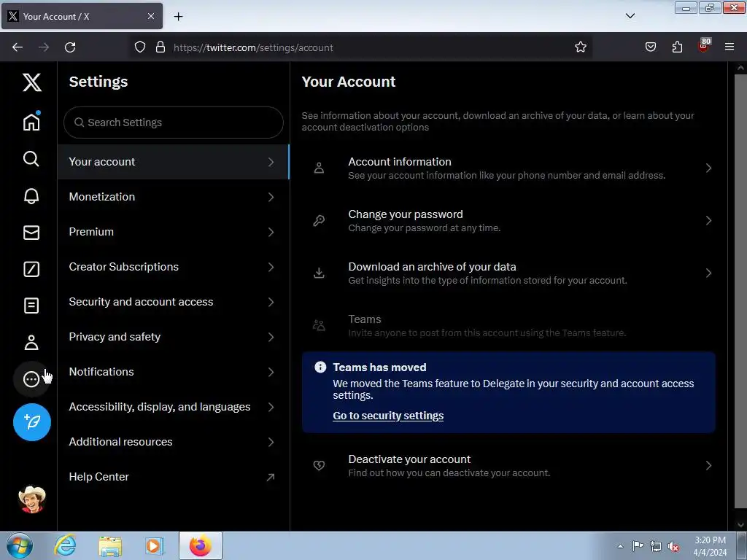The height and width of the screenshot is (560, 747).
Task: Click the X logo in sidebar
Action: click(32, 82)
